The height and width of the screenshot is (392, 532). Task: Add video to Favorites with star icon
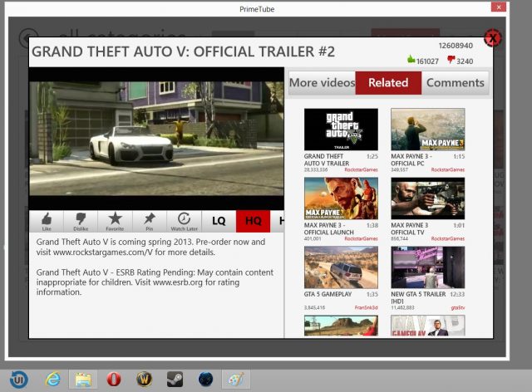(114, 220)
